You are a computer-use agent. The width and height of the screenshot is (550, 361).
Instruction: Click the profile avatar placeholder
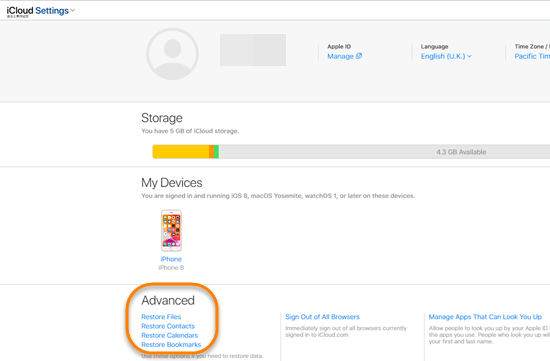tap(172, 54)
